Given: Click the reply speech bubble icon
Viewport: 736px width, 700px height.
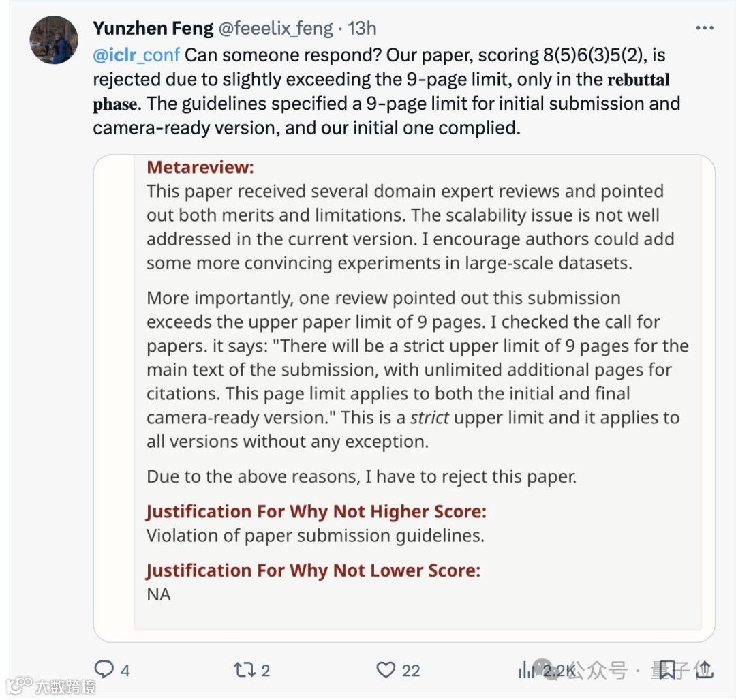Looking at the screenshot, I should (x=104, y=669).
